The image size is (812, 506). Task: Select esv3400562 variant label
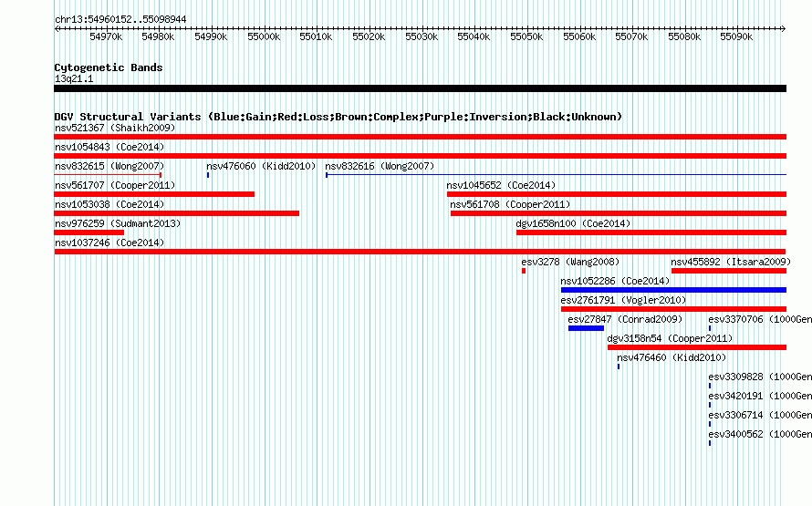tap(760, 434)
